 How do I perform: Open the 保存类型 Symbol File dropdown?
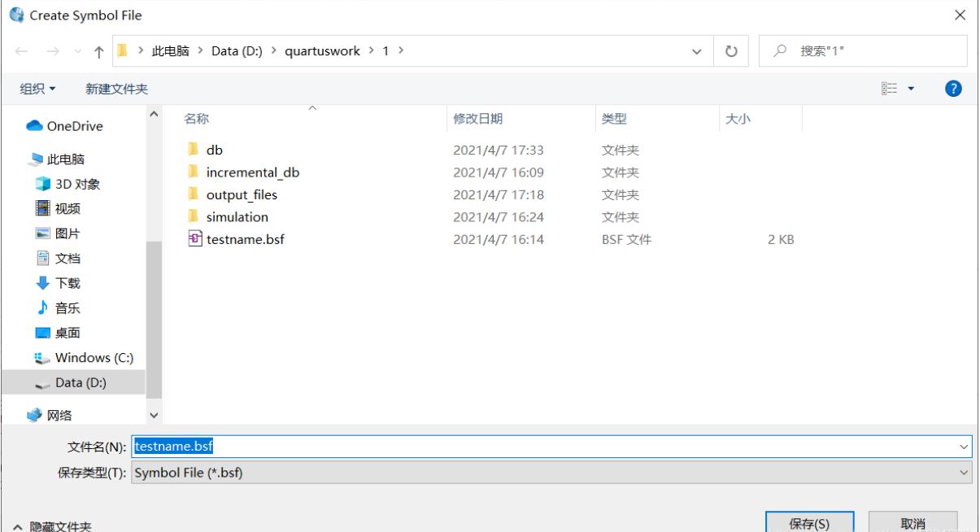coord(551,473)
